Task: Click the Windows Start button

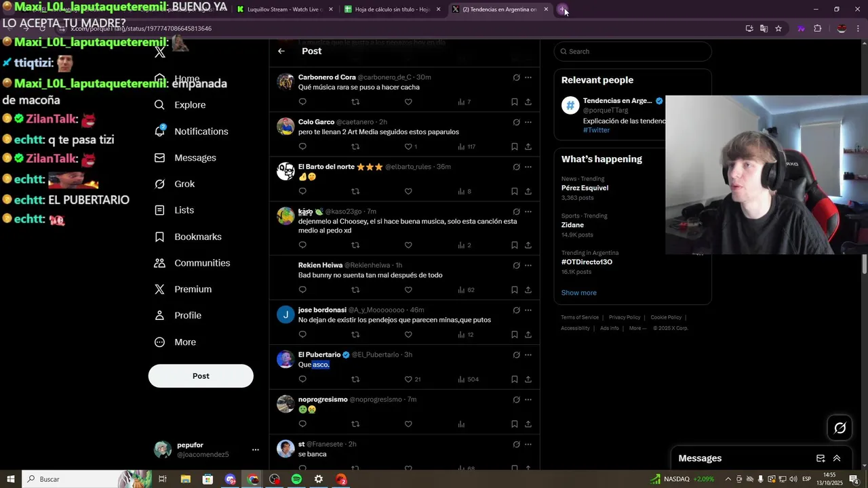Action: (x=11, y=479)
